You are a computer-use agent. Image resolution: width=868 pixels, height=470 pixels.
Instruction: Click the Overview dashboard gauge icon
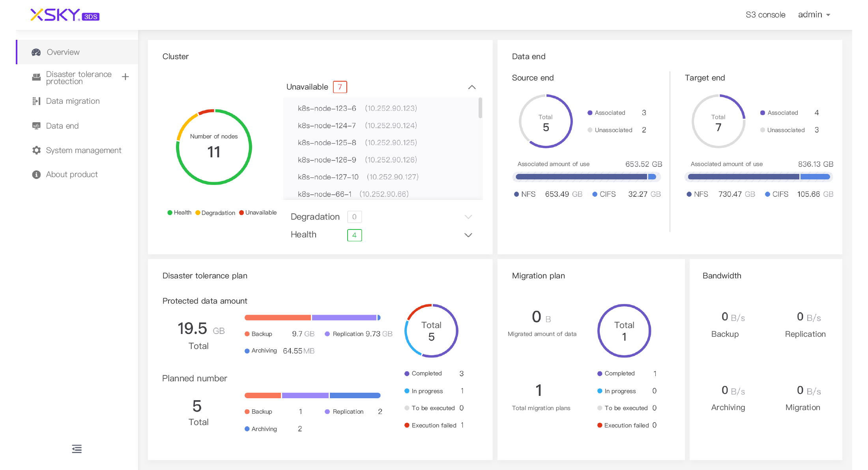click(36, 52)
